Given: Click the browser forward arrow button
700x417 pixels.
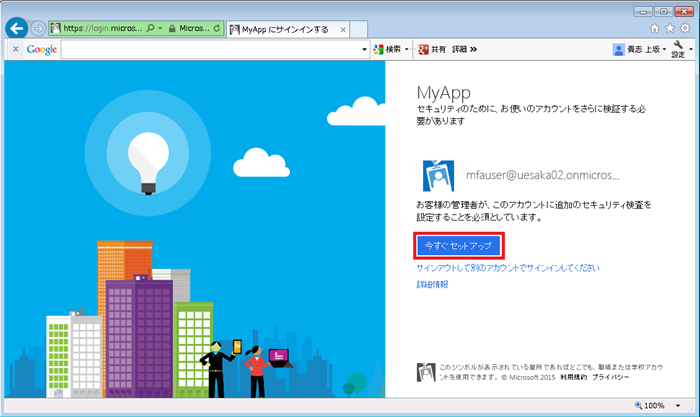Looking at the screenshot, I should tap(38, 29).
